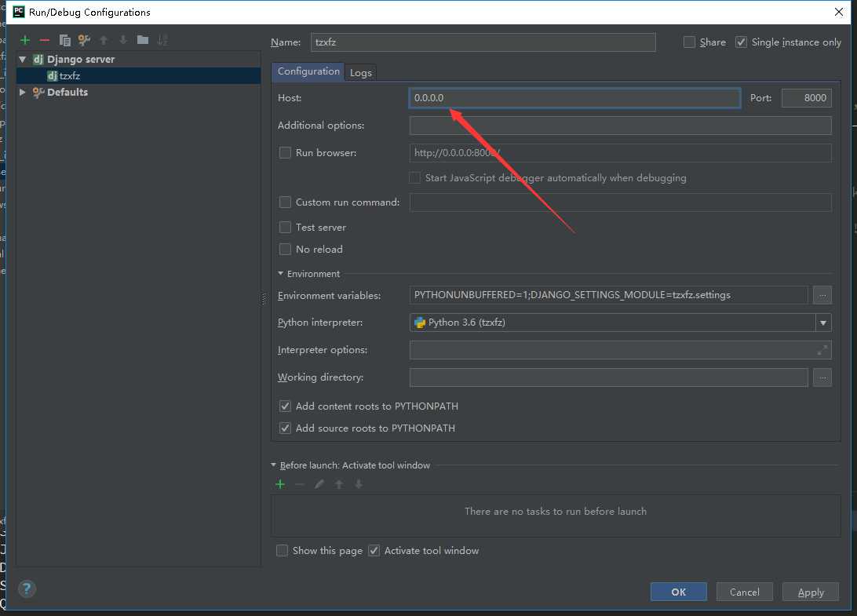Click the Port field showing 8000
Image resolution: width=857 pixels, height=616 pixels.
click(x=807, y=98)
